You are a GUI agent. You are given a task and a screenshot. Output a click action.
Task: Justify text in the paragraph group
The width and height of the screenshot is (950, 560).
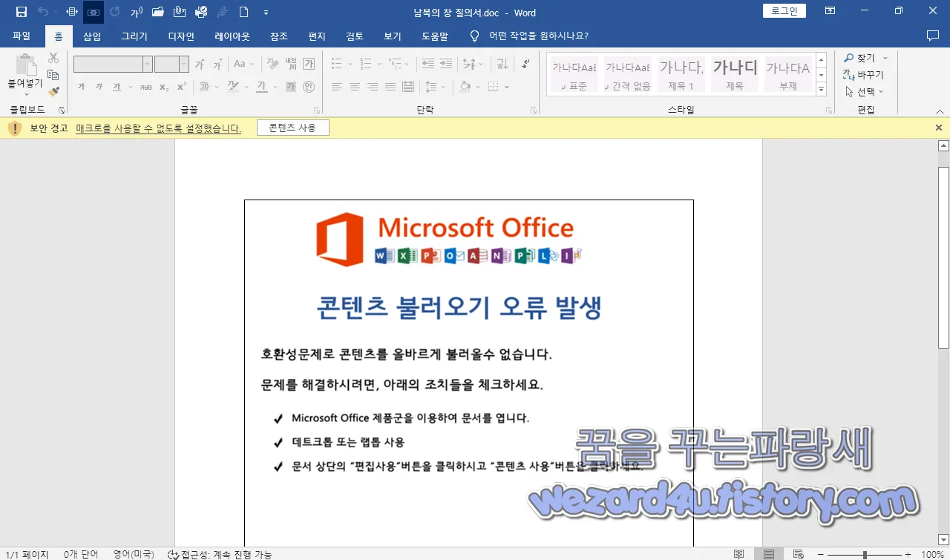[390, 87]
